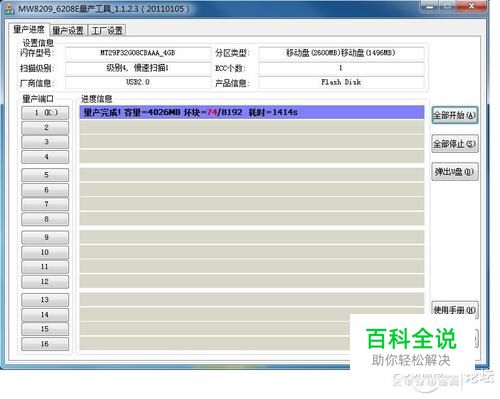Image resolution: width=500 pixels, height=399 pixels.
Task: Close the MW8209 production tool window
Action: tap(471, 6)
